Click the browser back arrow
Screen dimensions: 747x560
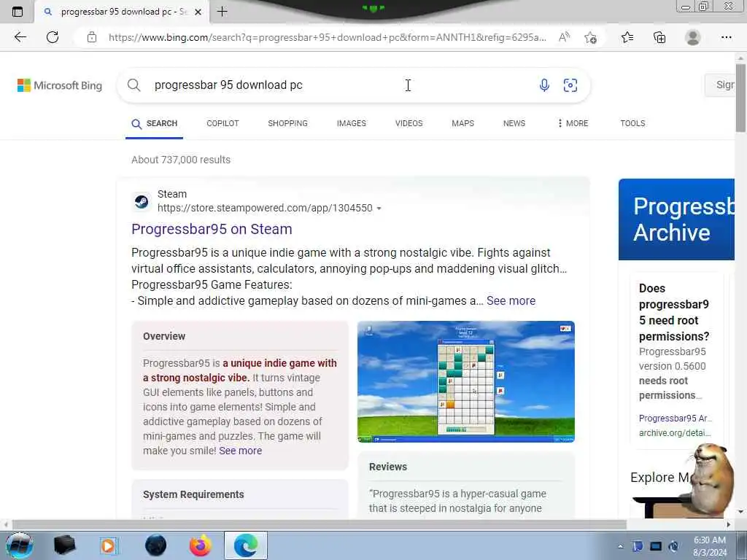click(x=20, y=37)
